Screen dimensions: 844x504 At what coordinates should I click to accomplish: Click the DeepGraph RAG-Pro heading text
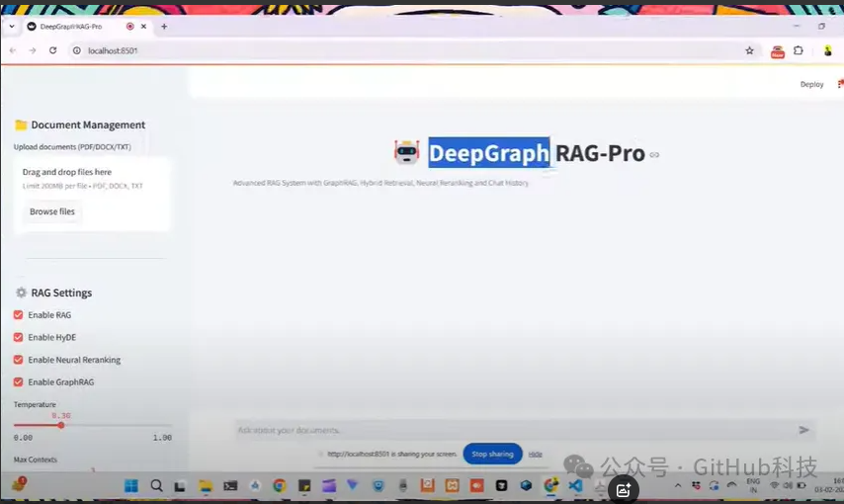click(537, 153)
